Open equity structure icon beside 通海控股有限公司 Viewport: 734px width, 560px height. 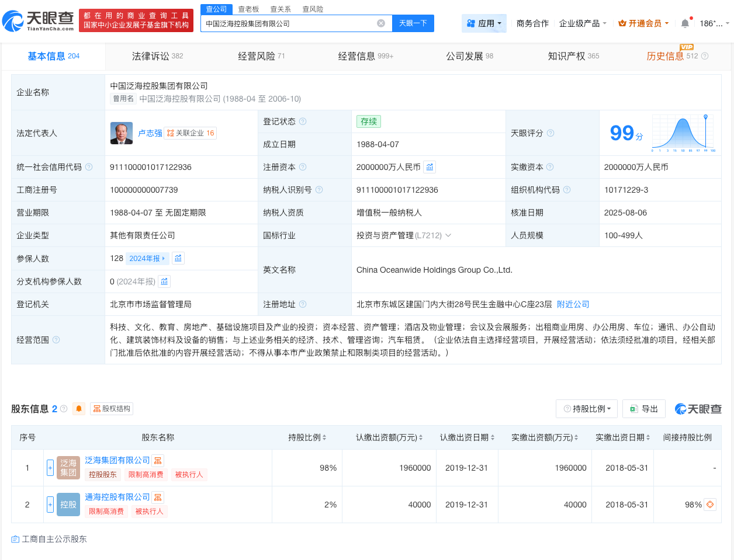[x=158, y=498]
